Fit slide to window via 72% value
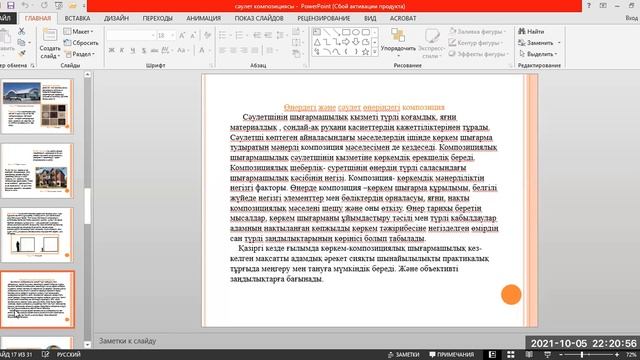This screenshot has height=360, width=640. 631,355
